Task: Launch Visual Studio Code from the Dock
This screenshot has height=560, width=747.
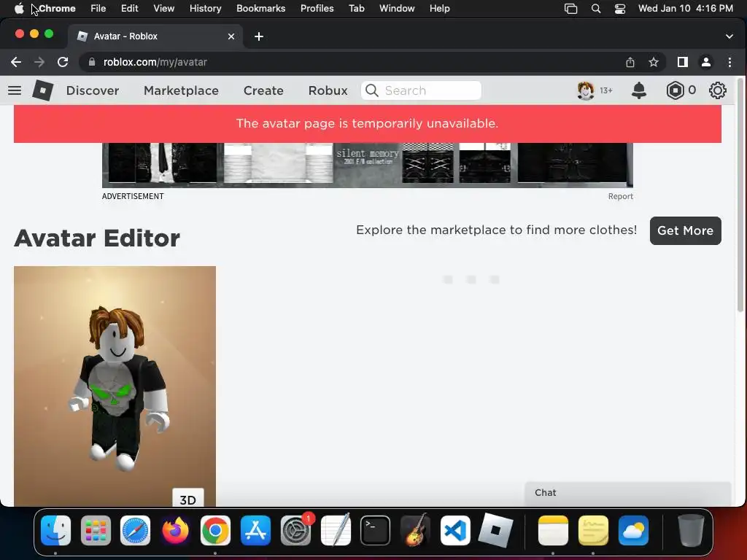Action: pyautogui.click(x=455, y=531)
